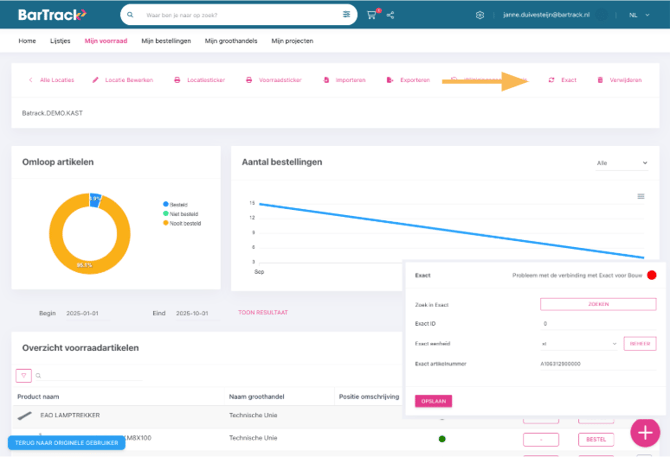Viewport: 670px width, 457px height.
Task: Click Verwijderen trash action
Action: click(x=616, y=80)
